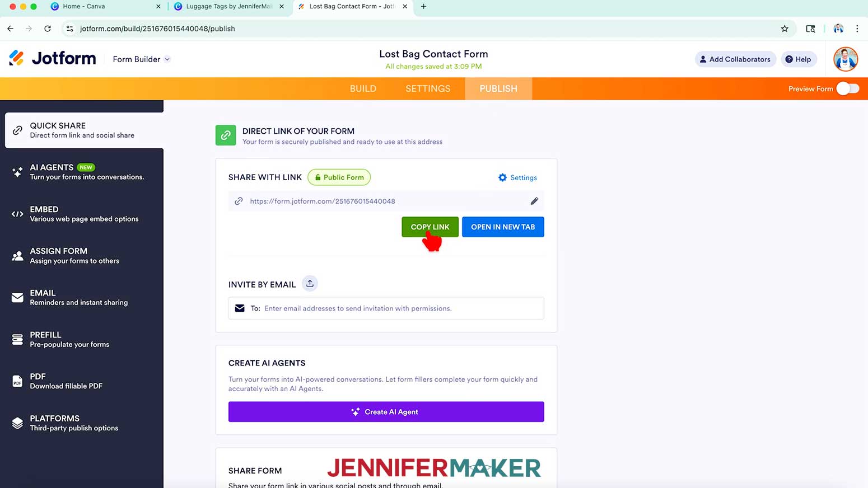Click the Jotform logo icon
Viewport: 868px width, 488px height.
[x=17, y=58]
